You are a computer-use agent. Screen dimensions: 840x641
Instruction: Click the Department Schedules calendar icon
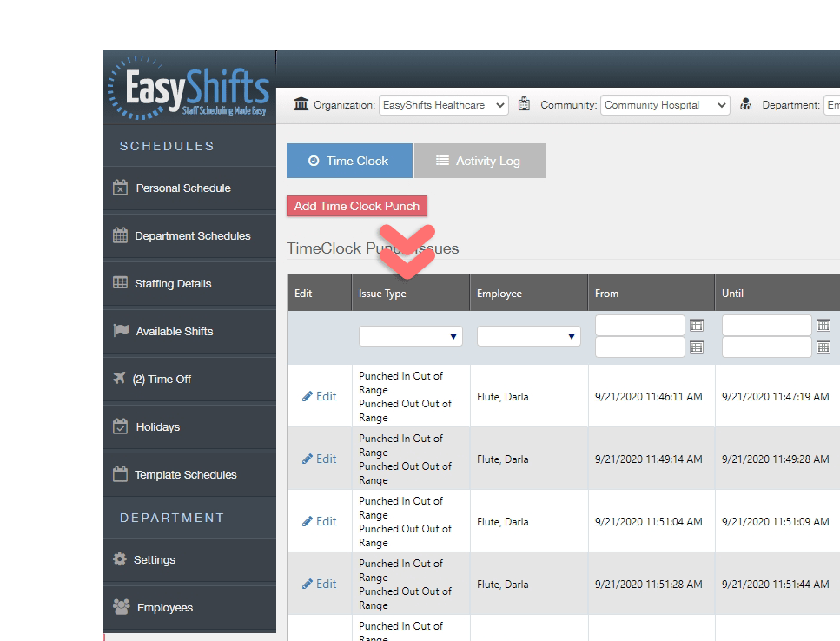[121, 235]
